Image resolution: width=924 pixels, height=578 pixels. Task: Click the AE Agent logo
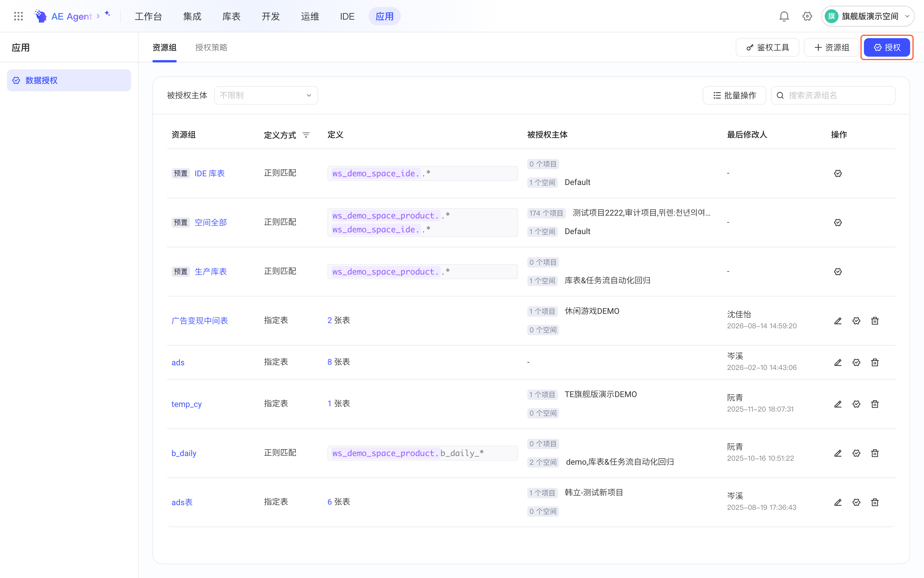(x=40, y=16)
